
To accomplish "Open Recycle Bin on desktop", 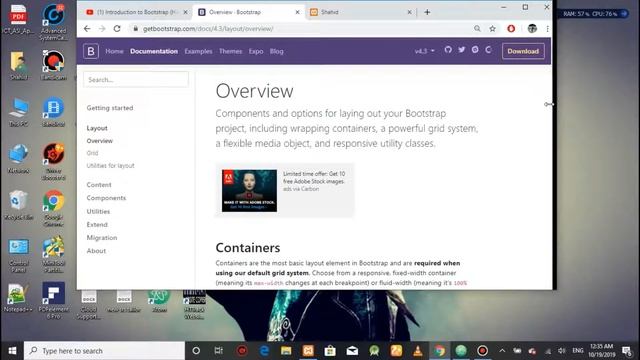I will click(18, 205).
